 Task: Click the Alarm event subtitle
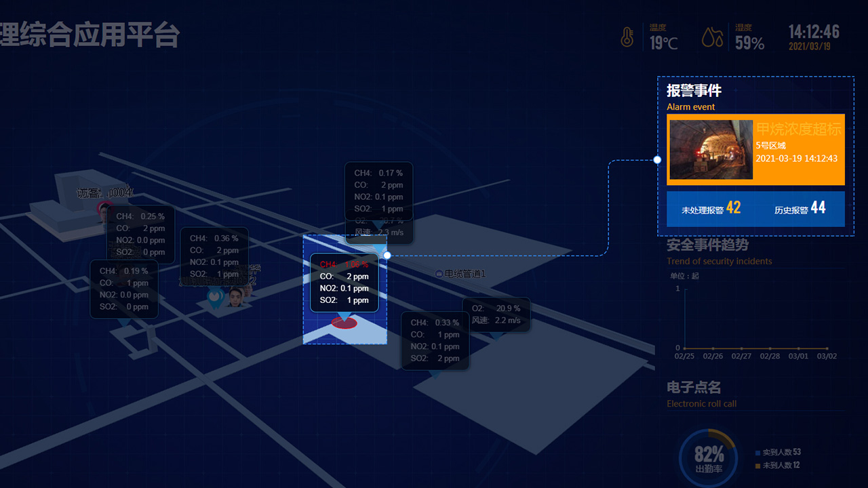click(x=690, y=107)
